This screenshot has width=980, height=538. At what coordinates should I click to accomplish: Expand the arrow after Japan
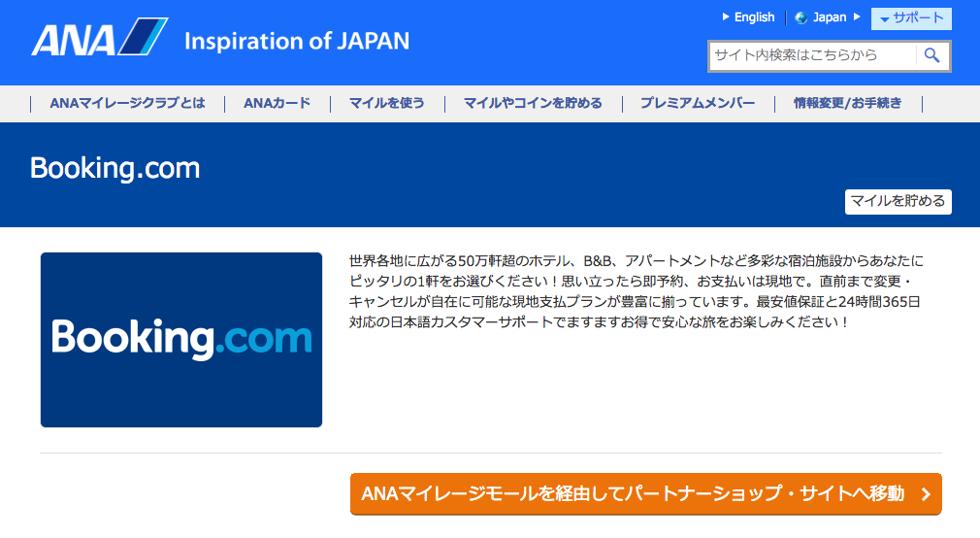pos(857,17)
